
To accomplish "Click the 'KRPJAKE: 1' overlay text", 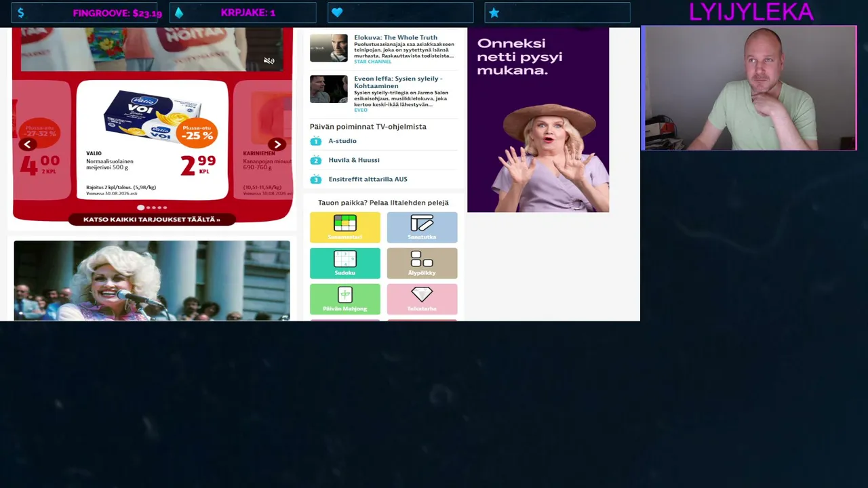I will 248,13.
